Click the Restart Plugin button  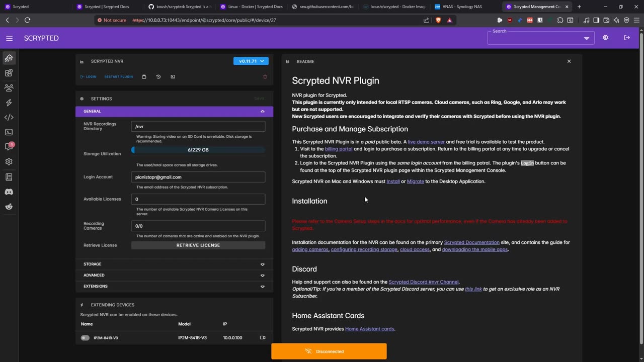tap(118, 77)
